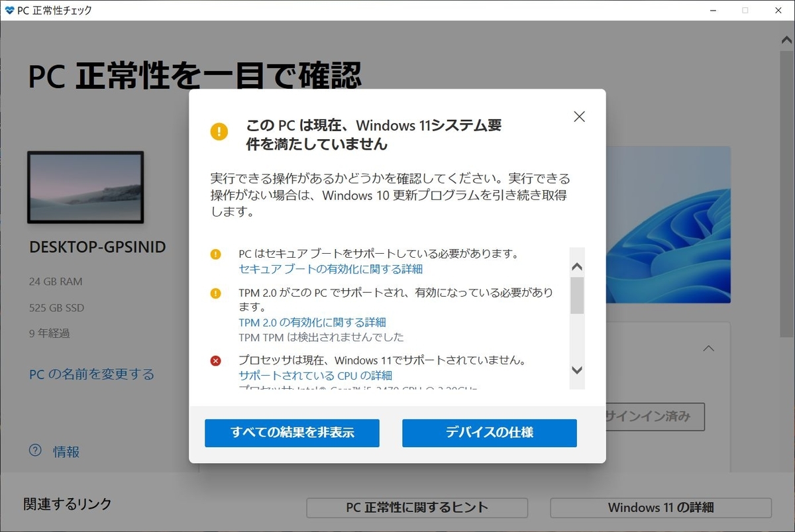795x532 pixels.
Task: Click PC の名前を変更する link
Action: (x=91, y=374)
